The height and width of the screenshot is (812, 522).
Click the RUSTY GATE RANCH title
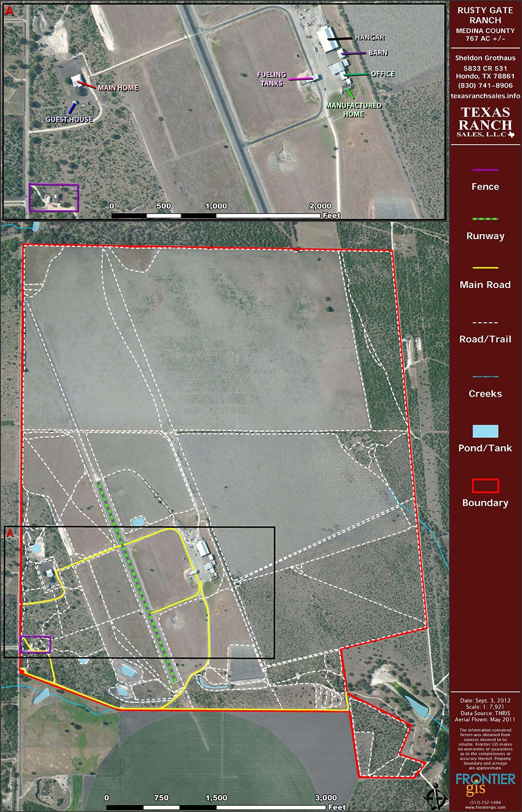pos(485,15)
